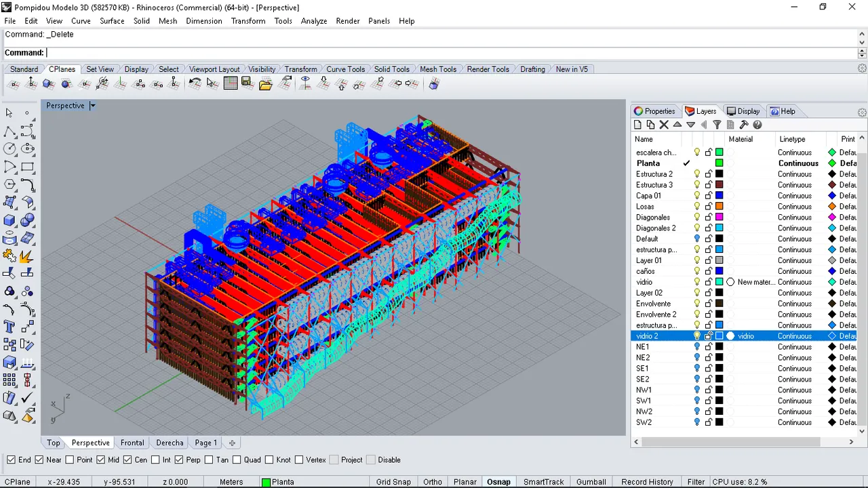Open the layer Filter funnel icon

click(717, 125)
